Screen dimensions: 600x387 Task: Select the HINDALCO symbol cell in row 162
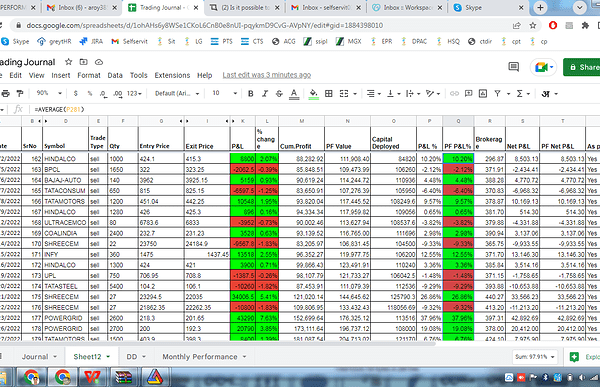[x=65, y=158]
